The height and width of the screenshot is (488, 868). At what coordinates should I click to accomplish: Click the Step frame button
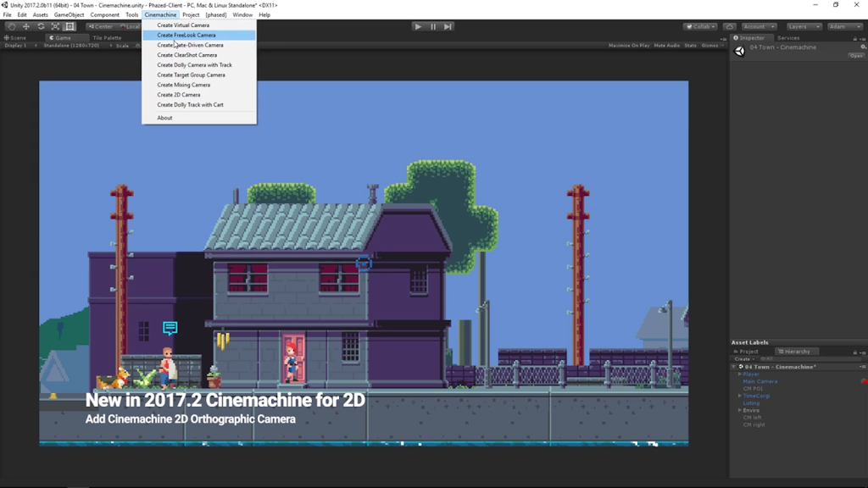448,26
